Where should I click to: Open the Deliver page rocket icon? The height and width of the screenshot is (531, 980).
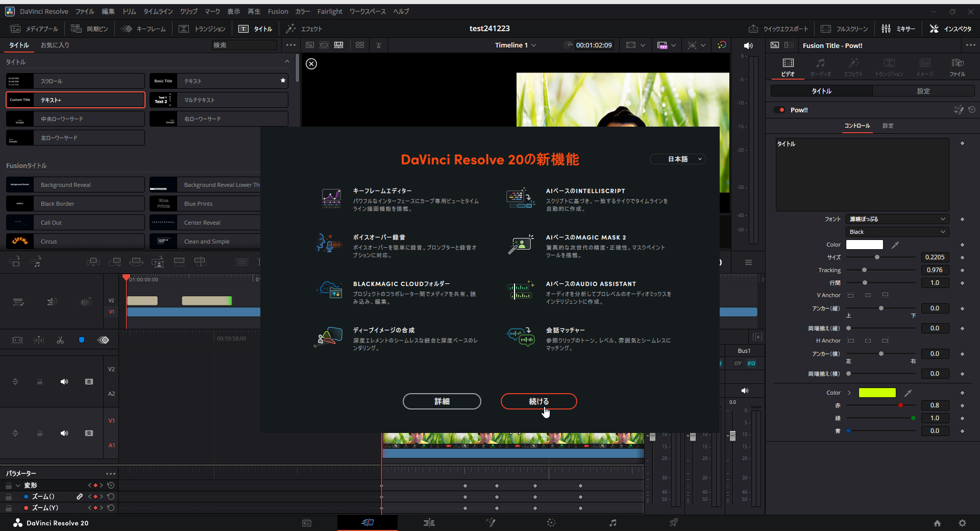point(674,522)
